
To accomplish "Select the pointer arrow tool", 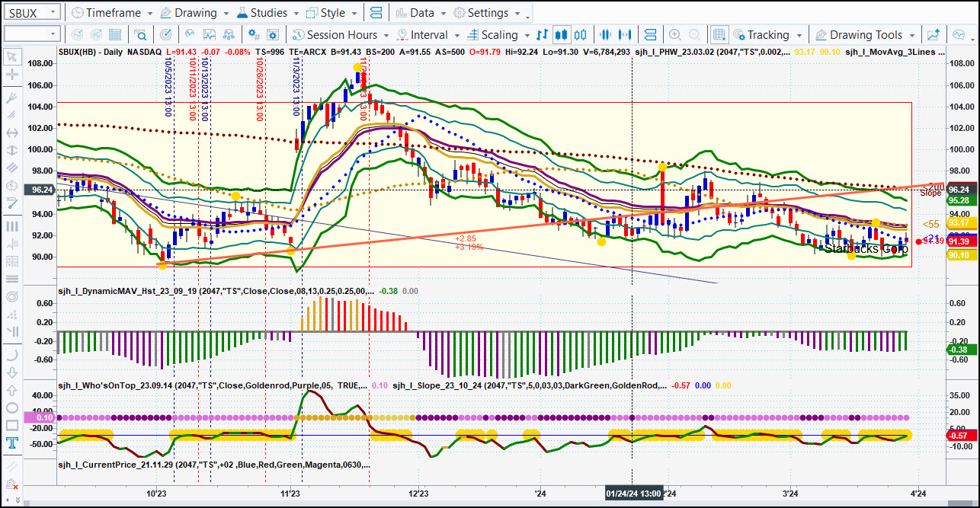I will pyautogui.click(x=12, y=56).
